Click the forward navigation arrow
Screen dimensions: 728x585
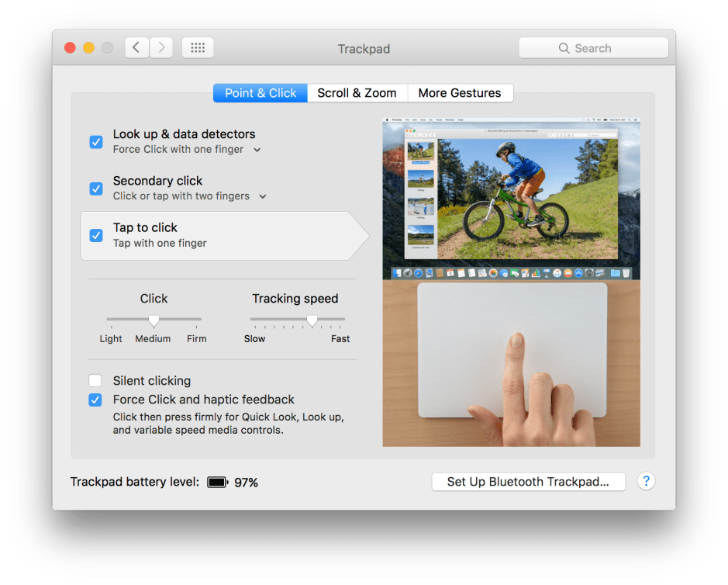(161, 48)
